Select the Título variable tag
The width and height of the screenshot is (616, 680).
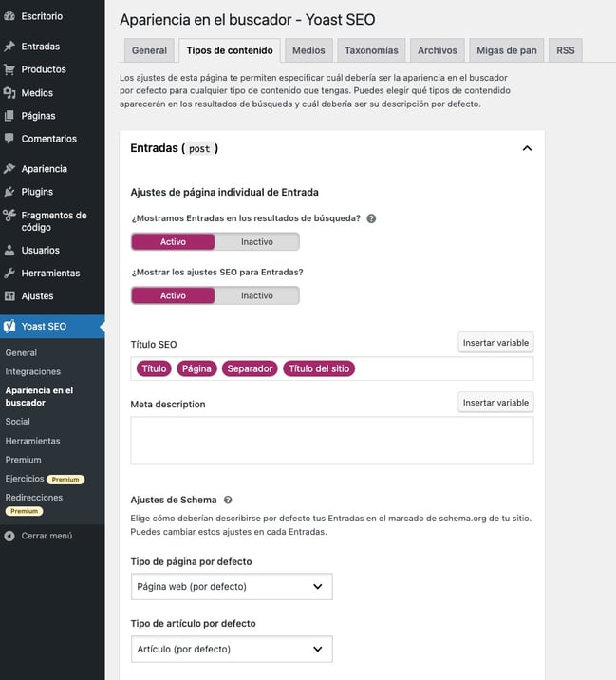click(154, 368)
